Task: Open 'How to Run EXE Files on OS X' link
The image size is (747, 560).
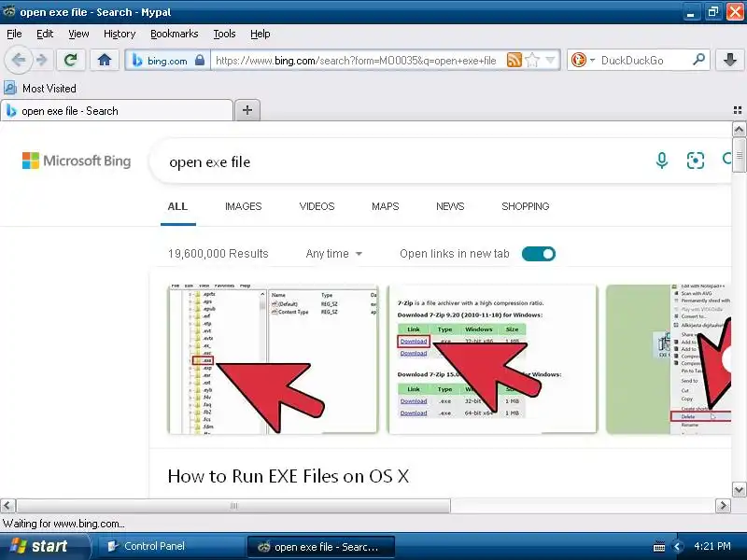Action: (x=289, y=476)
